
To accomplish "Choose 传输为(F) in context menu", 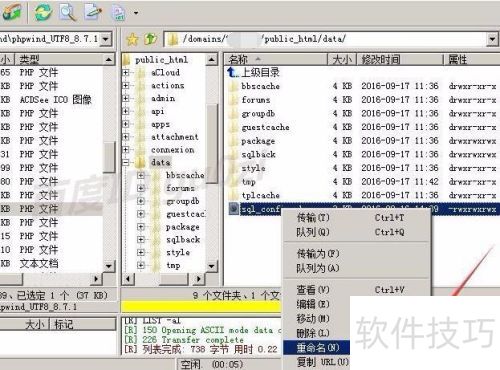I will pos(357,254).
